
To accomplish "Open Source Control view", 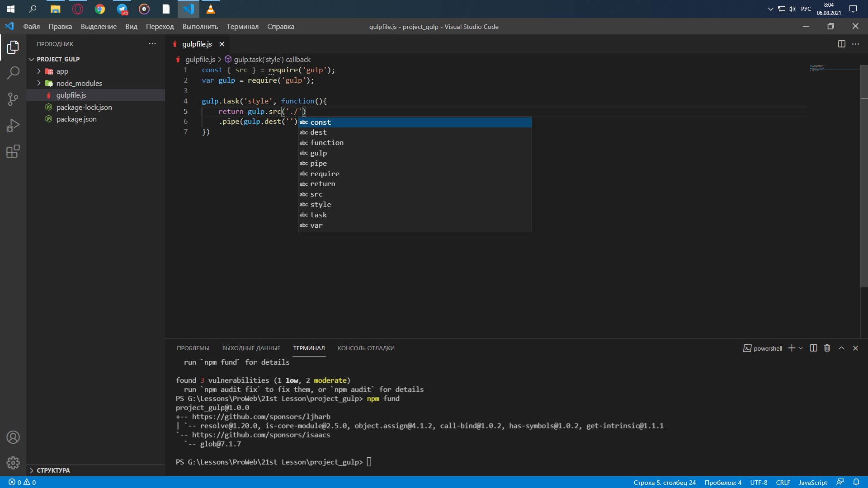I will click(x=13, y=99).
